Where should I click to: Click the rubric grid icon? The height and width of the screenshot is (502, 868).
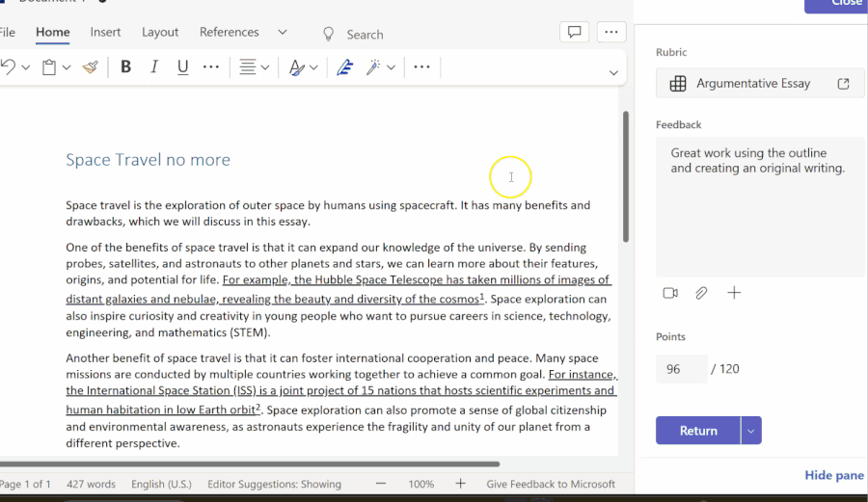coord(678,84)
